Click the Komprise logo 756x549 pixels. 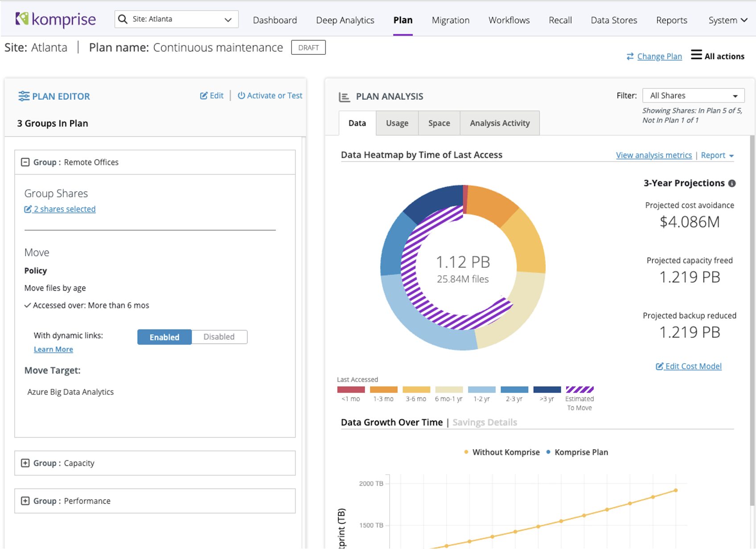coord(55,20)
